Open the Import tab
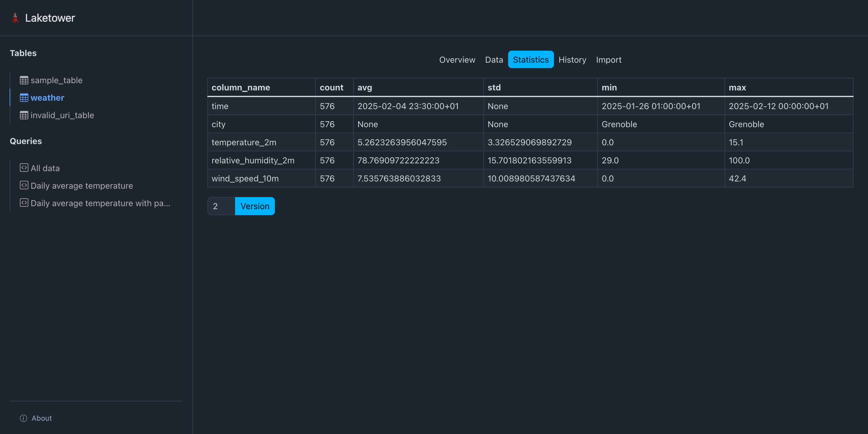The image size is (868, 434). 609,59
